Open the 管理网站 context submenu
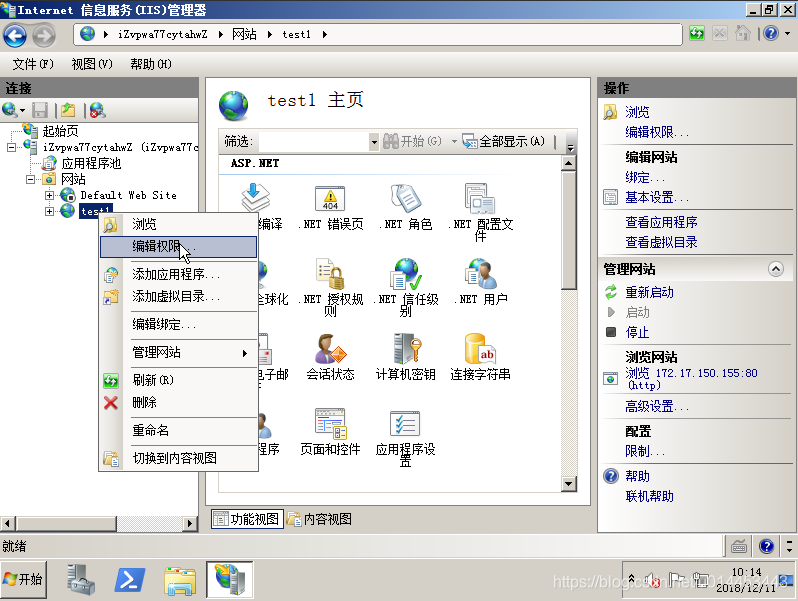The width and height of the screenshot is (798, 601). click(178, 352)
